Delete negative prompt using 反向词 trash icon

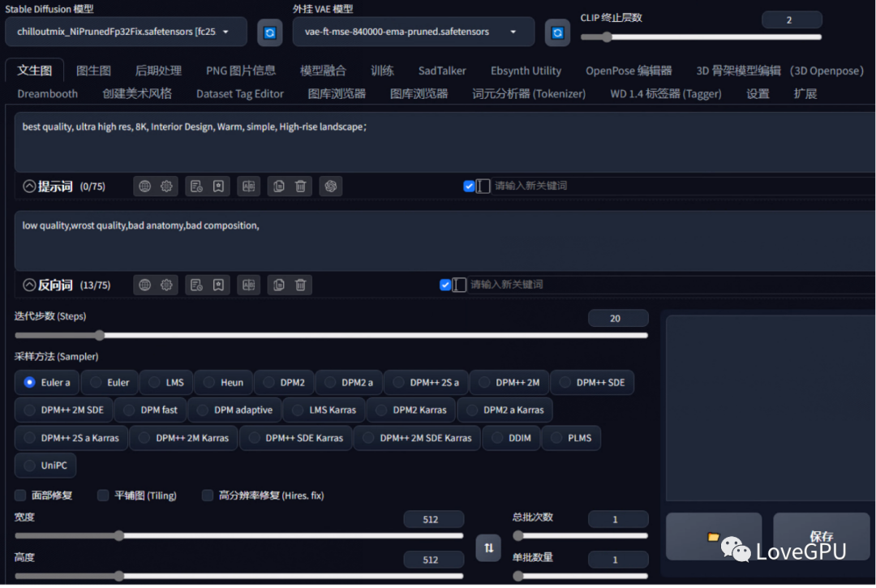pos(301,285)
